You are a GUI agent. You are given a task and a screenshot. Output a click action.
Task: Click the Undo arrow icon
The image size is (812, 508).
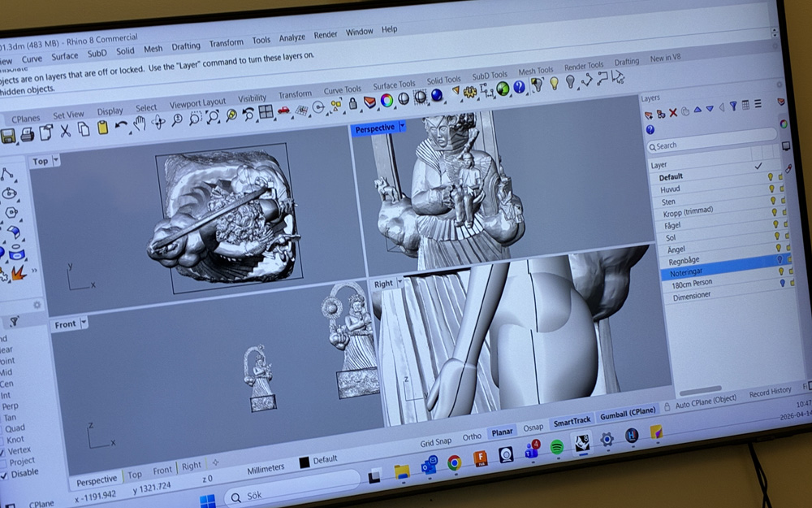[121, 125]
